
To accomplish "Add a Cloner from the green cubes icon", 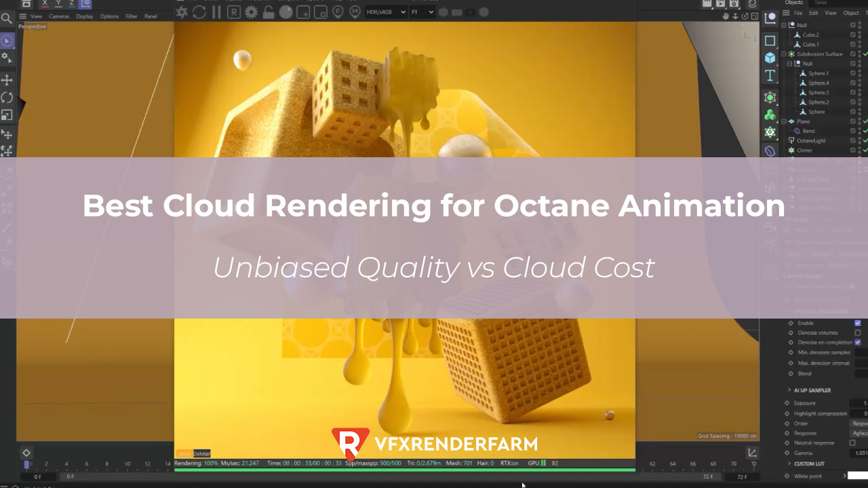I will (x=770, y=115).
